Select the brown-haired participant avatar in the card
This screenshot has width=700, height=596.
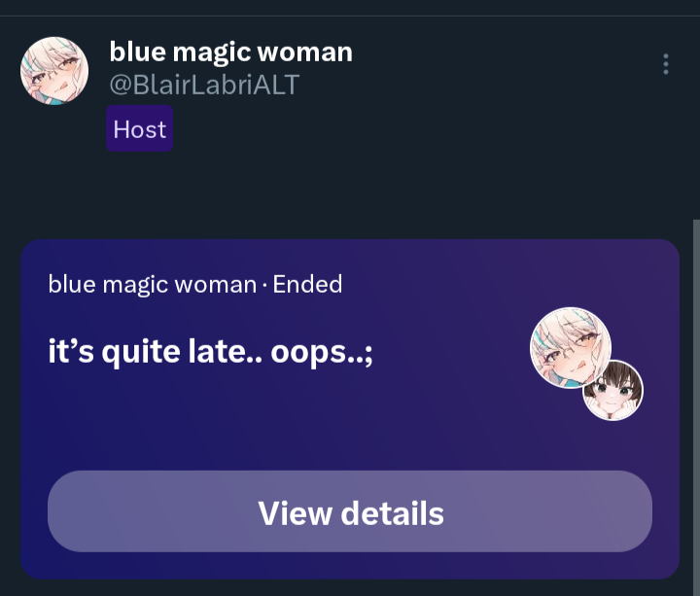coord(612,390)
